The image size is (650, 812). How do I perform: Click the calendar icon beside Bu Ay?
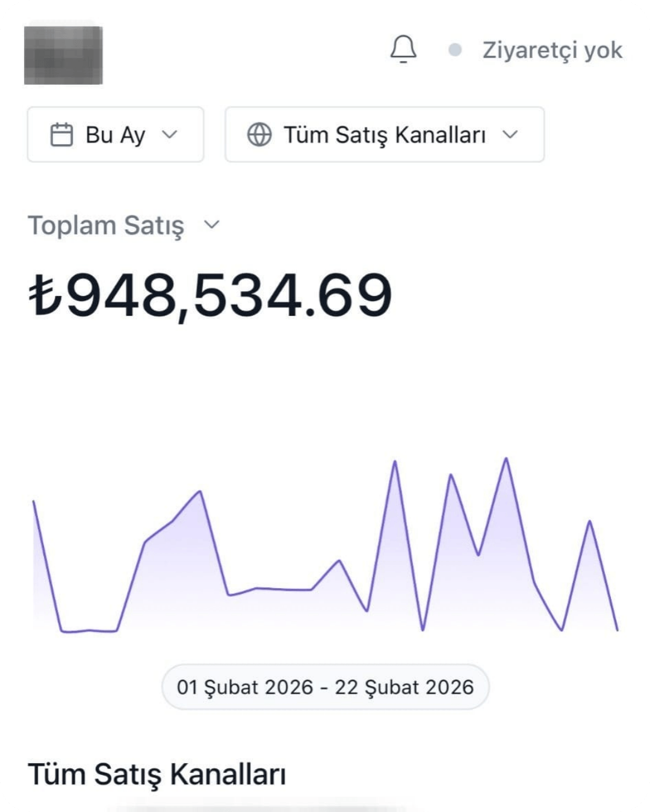(x=61, y=135)
